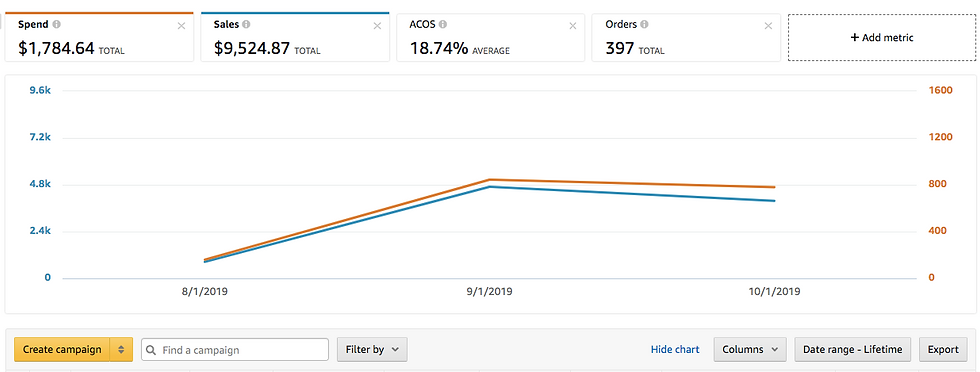Click the info icon next to Sales
This screenshot has height=372, width=980.
tap(246, 25)
